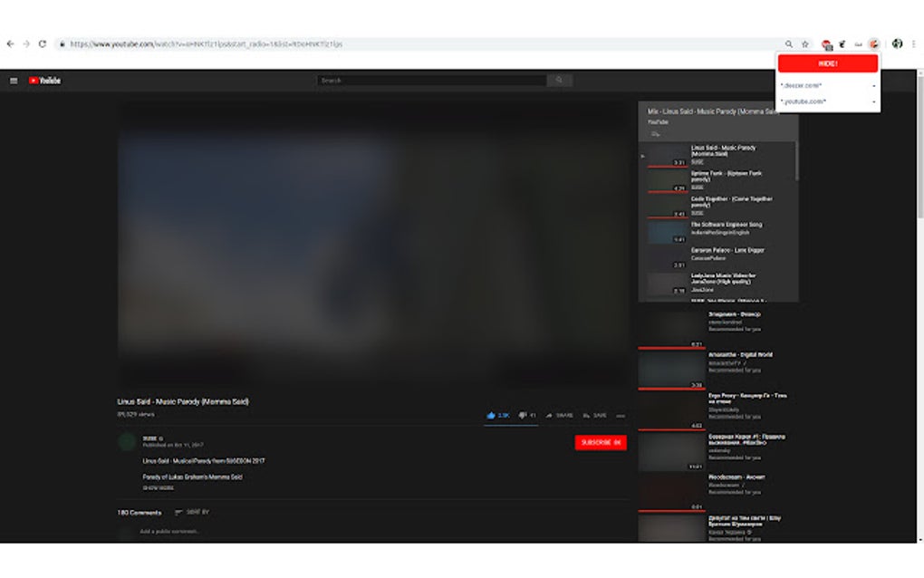Play Code Together parody in Mix list
The image size is (924, 578).
(719, 206)
